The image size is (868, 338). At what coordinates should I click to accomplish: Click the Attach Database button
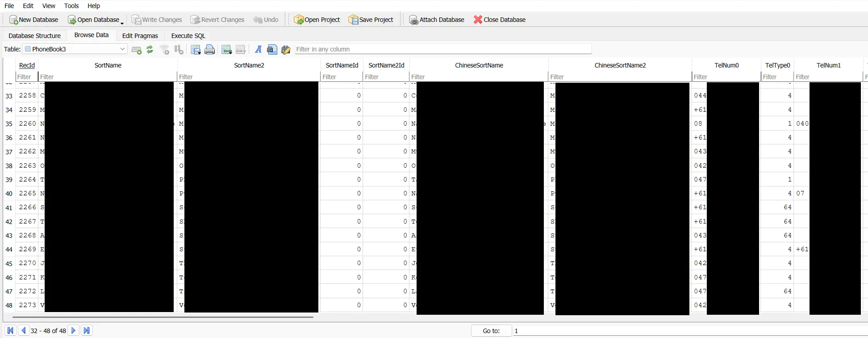point(437,20)
